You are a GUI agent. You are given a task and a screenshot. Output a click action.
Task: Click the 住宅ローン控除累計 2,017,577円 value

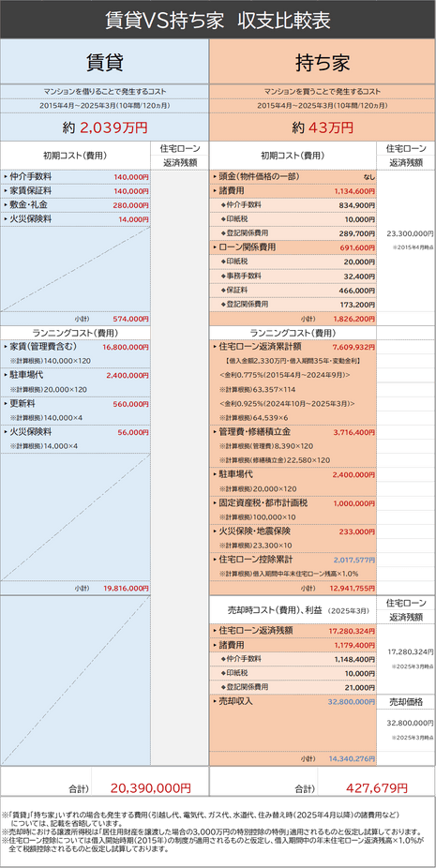[354, 561]
